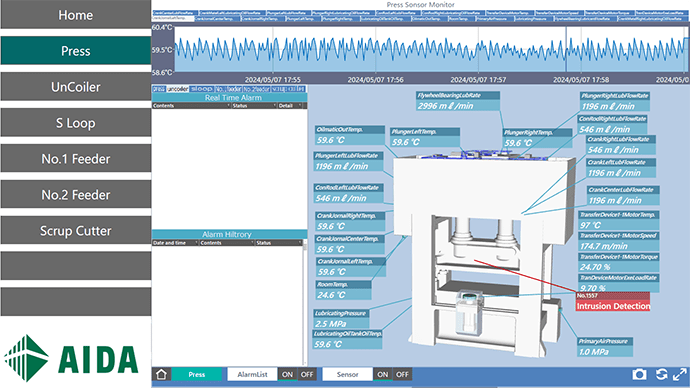Take a snapshot with the camera icon
This screenshot has width=690, height=388.
coord(639,374)
